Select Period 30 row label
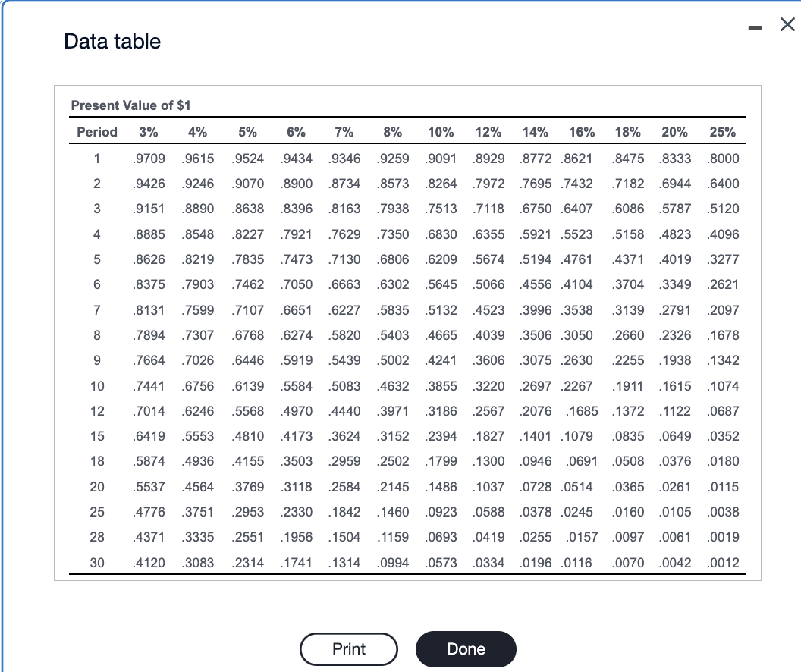The width and height of the screenshot is (801, 672). (x=96, y=562)
